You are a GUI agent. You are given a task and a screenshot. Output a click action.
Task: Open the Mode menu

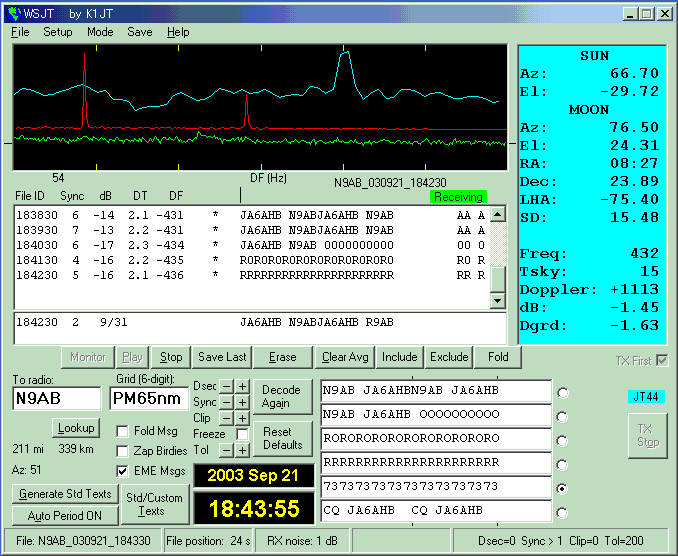100,32
